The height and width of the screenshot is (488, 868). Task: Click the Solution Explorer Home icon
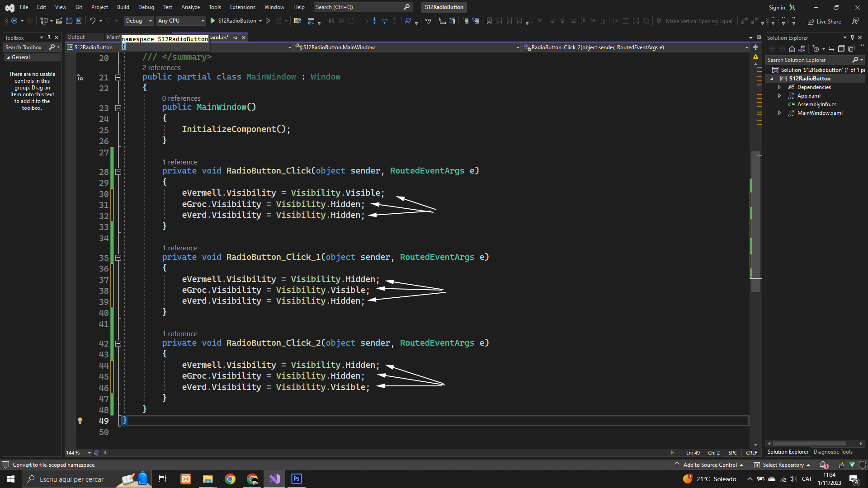click(x=792, y=49)
